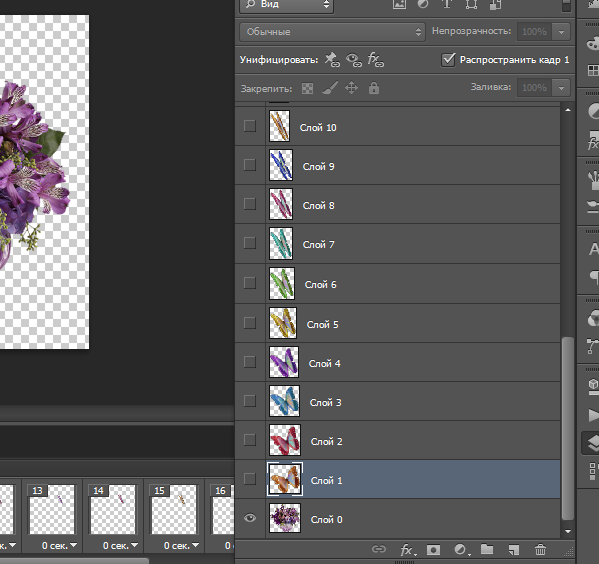Filter layers by smart objects icon
This screenshot has height=564, width=599.
click(x=495, y=5)
